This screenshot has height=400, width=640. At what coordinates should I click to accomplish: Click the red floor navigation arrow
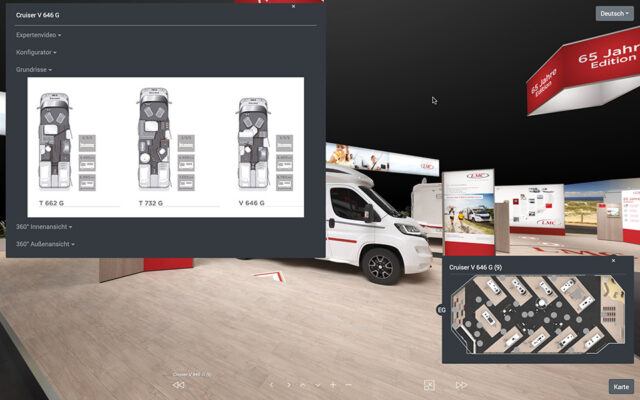coord(269,276)
